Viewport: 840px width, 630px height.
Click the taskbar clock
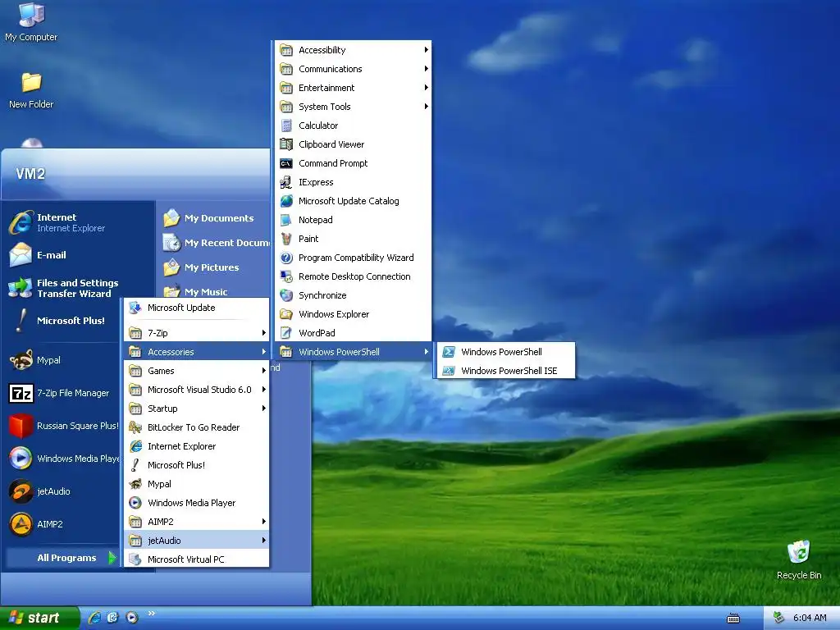point(810,618)
